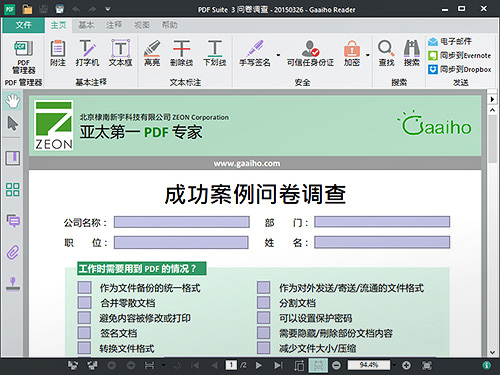The height and width of the screenshot is (375, 500).
Task: Expand the Encrypt (加密) dropdown arrow
Action: [x=367, y=55]
